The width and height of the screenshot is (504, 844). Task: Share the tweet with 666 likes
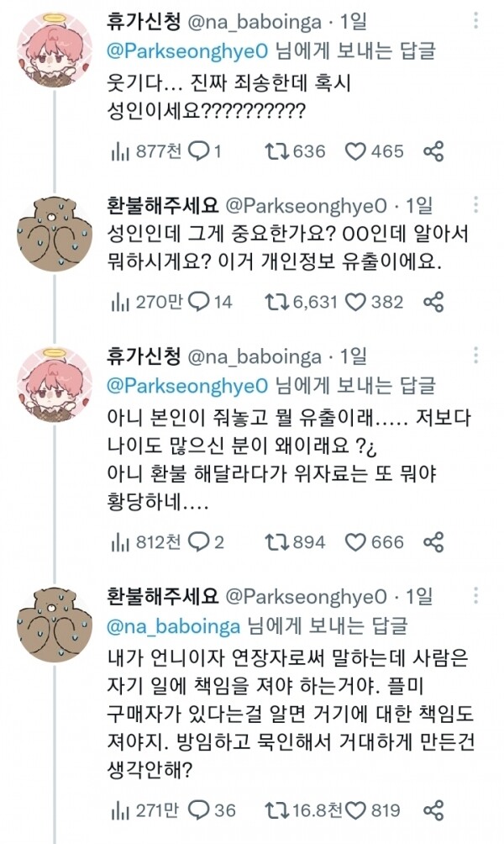coord(433,542)
